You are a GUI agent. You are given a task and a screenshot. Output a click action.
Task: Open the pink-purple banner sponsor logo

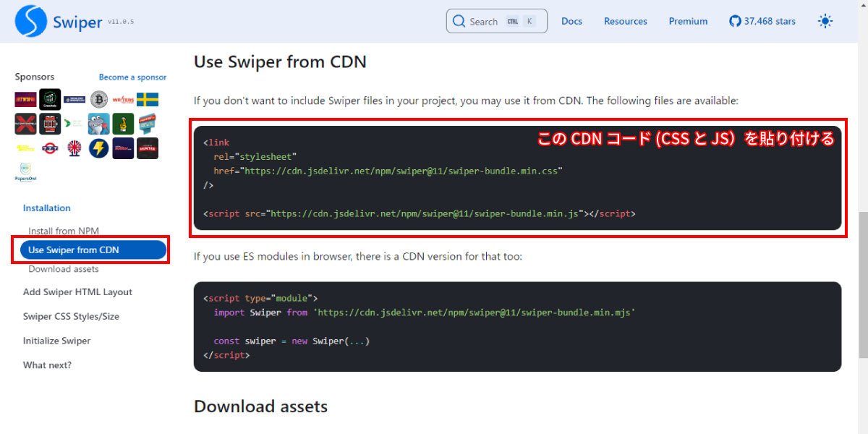pyautogui.click(x=25, y=100)
